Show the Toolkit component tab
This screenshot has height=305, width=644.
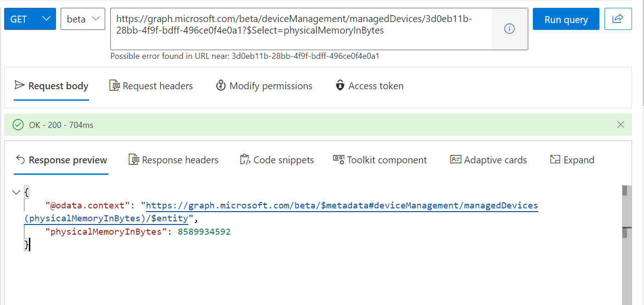pyautogui.click(x=380, y=160)
